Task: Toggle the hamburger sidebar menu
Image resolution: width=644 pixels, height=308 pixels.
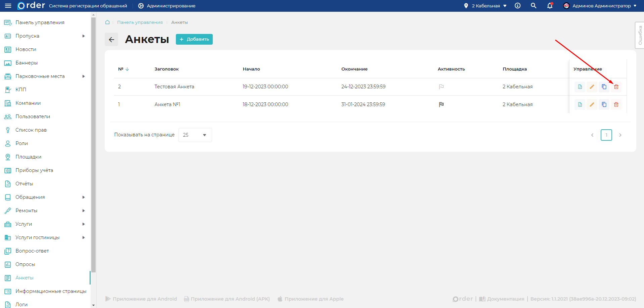Action: click(x=8, y=6)
